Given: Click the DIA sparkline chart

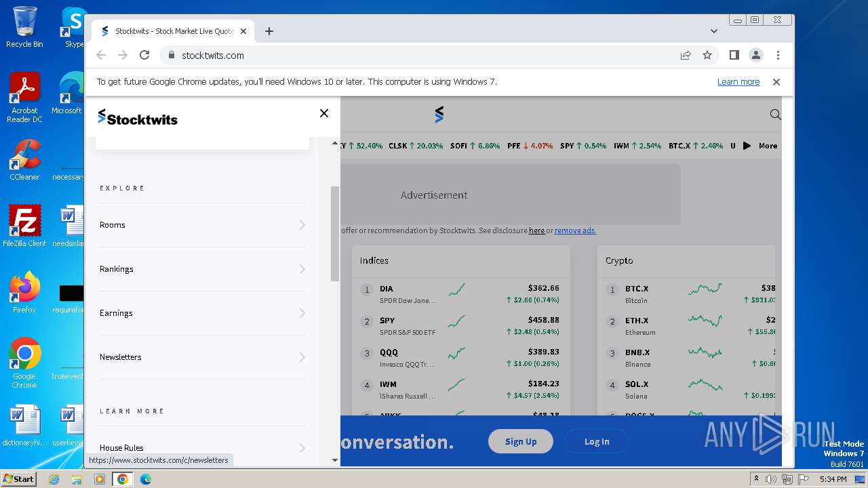Looking at the screenshot, I should pyautogui.click(x=457, y=289).
